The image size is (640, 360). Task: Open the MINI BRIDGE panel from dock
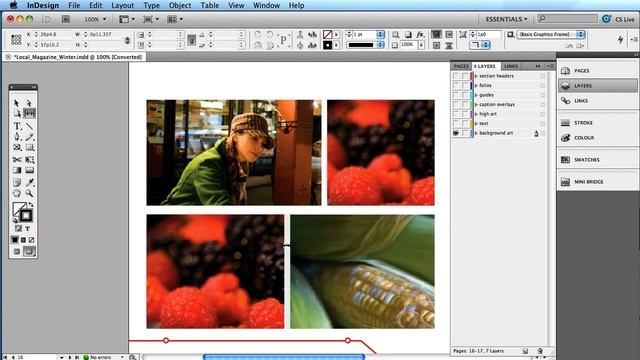tap(597, 182)
